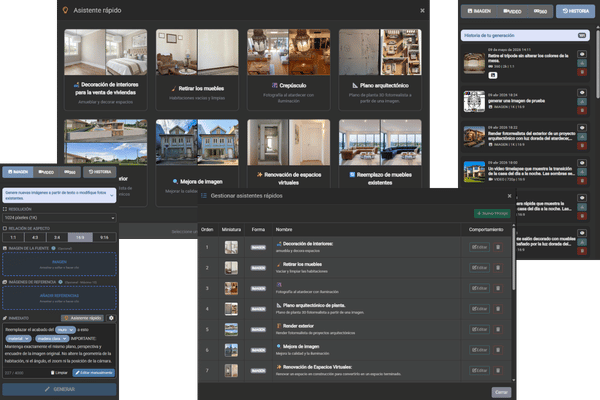Delete the Mejora de imagen assistant row
The width and height of the screenshot is (600, 400).
coord(498,350)
